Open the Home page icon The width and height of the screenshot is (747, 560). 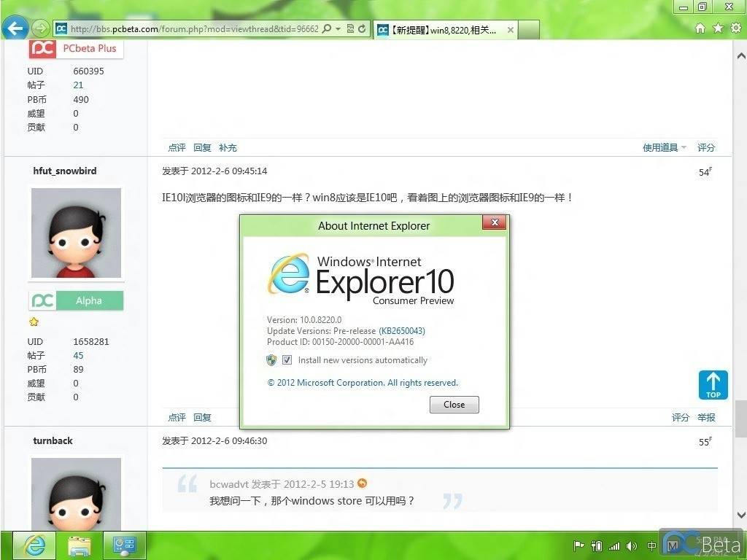[700, 28]
